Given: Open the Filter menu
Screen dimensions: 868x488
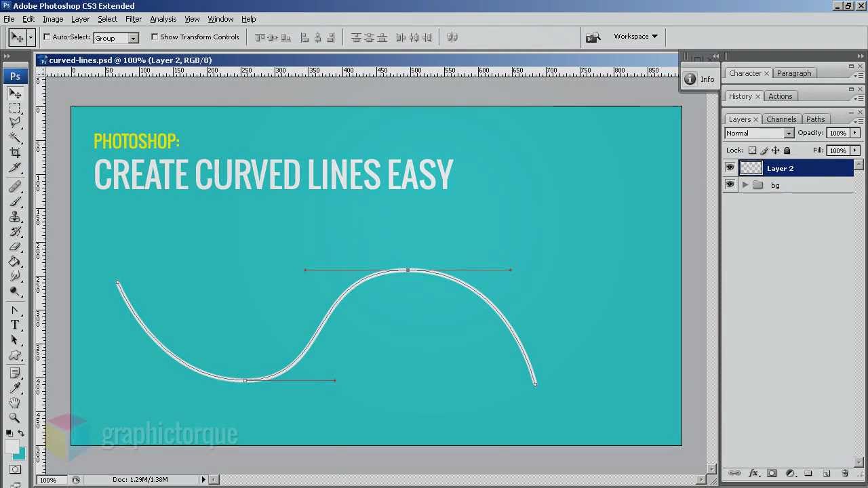Looking at the screenshot, I should (x=134, y=19).
